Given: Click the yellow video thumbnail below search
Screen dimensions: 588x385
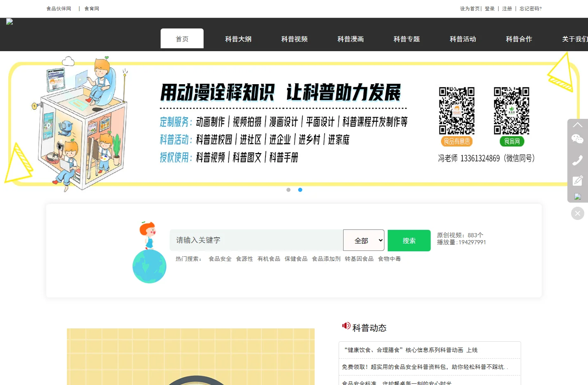Looking at the screenshot, I should point(191,357).
